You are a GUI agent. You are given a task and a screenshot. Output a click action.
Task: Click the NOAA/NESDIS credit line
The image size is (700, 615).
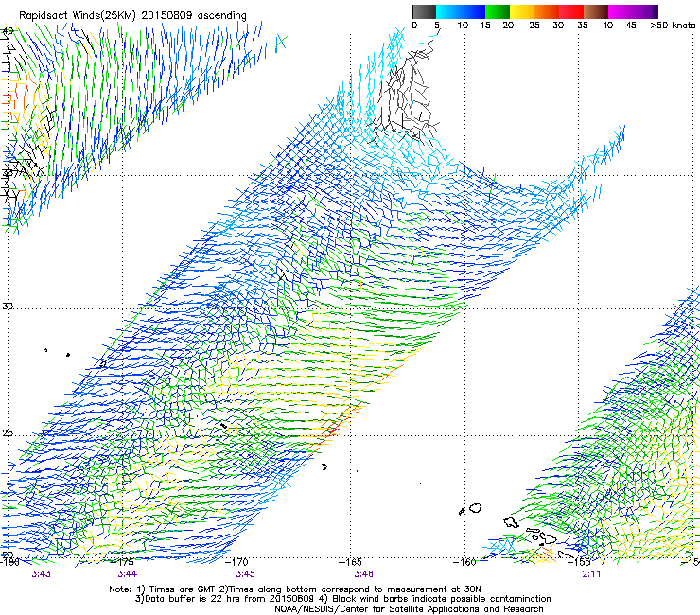409,609
